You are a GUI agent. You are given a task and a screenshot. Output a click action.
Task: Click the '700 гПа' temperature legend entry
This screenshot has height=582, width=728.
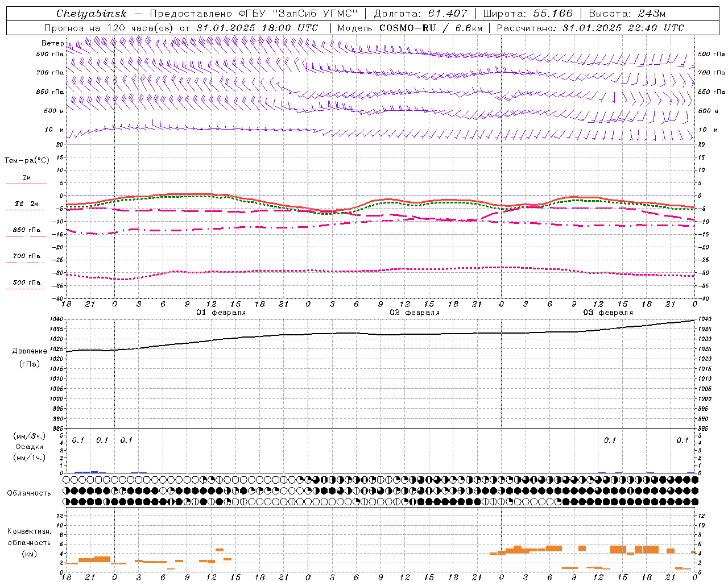(27, 256)
